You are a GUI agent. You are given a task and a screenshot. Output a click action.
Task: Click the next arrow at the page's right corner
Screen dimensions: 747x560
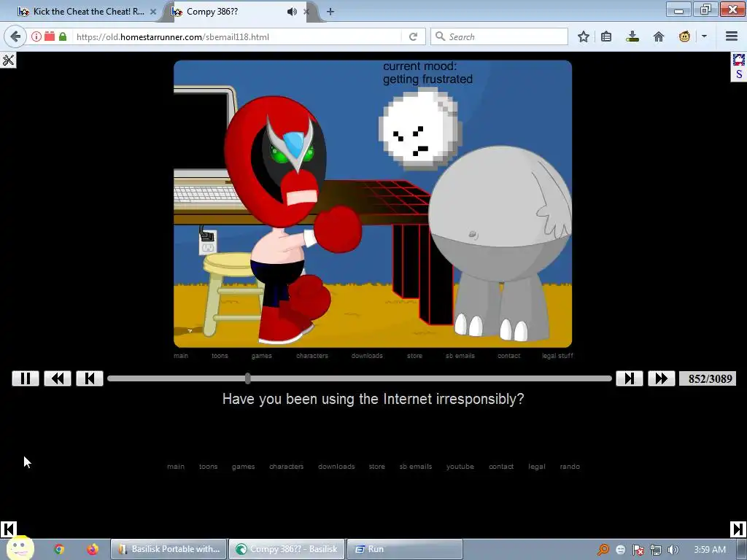[738, 529]
